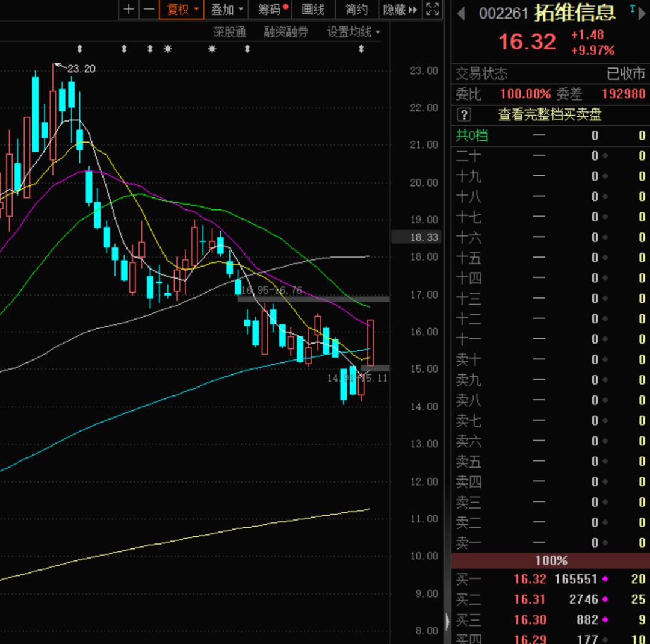Toggle 简约 simplified chart mode
Screen dimensions: 650x644
[356, 10]
